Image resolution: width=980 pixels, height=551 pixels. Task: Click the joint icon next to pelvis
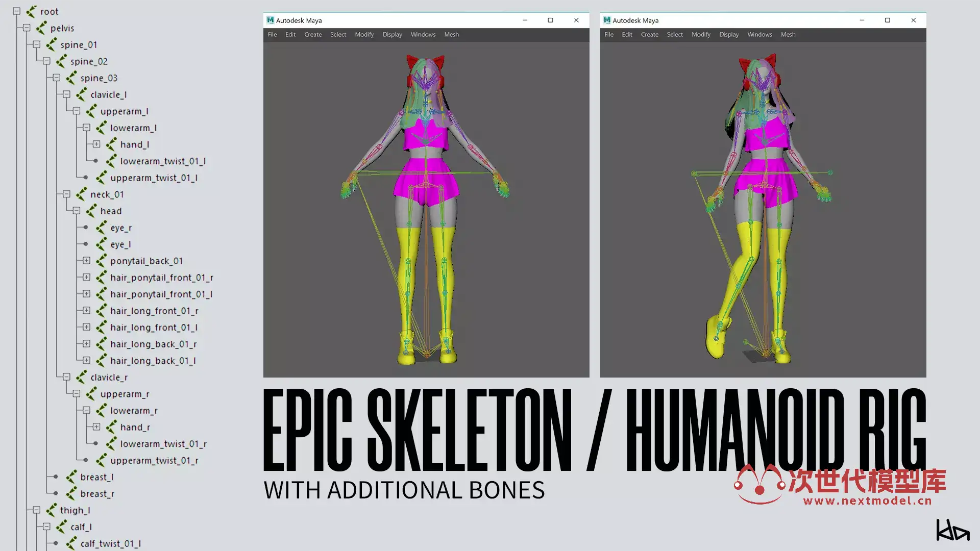click(x=41, y=28)
